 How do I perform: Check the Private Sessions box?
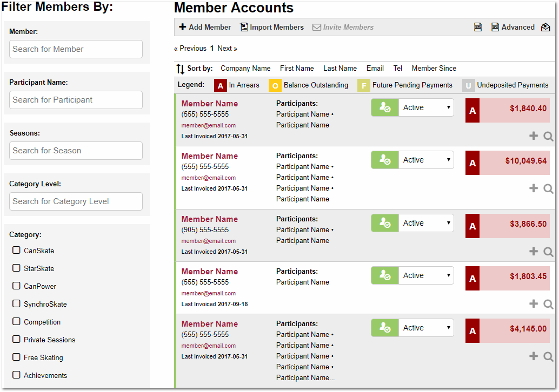[x=16, y=339]
